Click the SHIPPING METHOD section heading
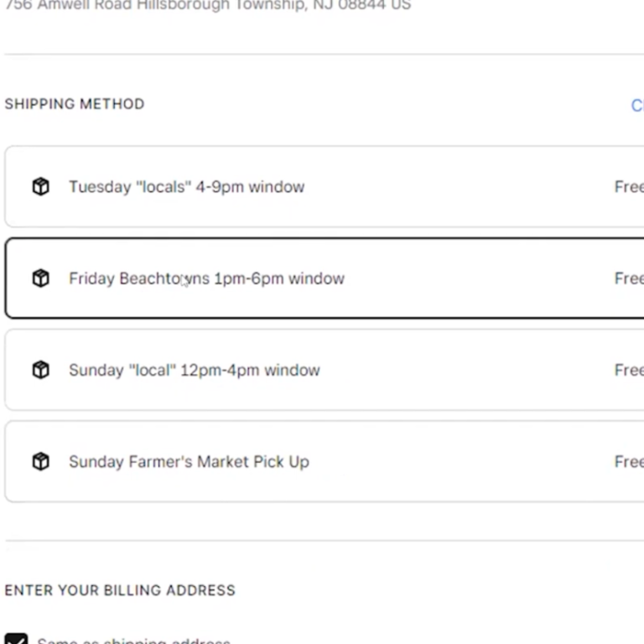Image resolution: width=644 pixels, height=644 pixels. (75, 104)
